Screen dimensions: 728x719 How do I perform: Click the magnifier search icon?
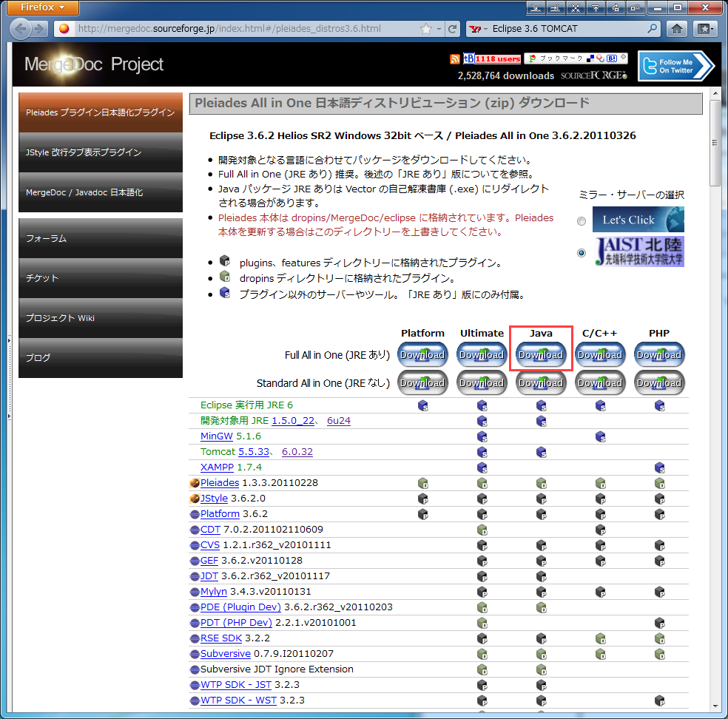(653, 29)
